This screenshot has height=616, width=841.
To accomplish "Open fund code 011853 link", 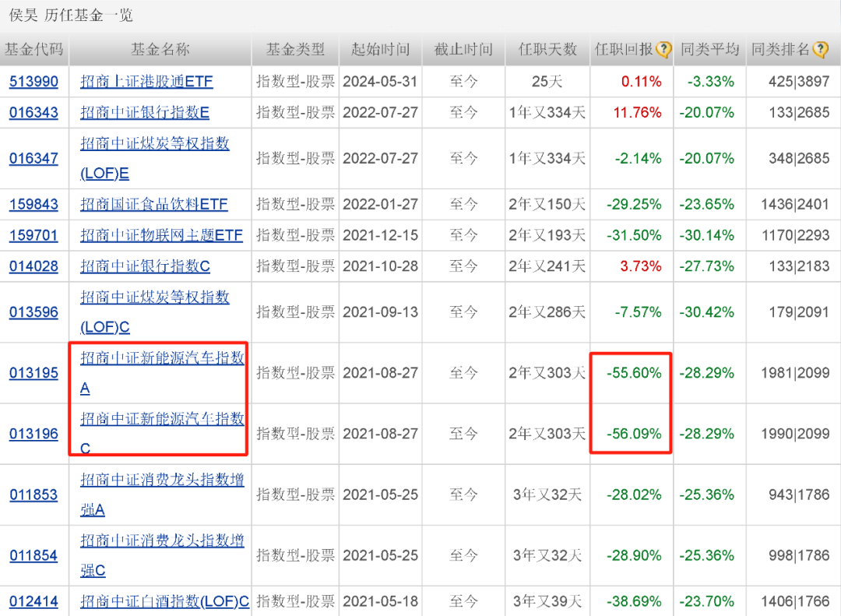I will [33, 495].
